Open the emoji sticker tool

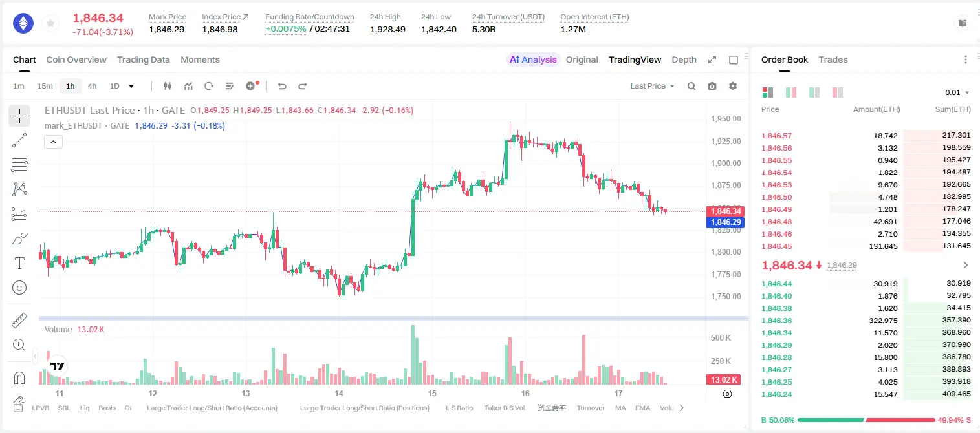(x=19, y=288)
